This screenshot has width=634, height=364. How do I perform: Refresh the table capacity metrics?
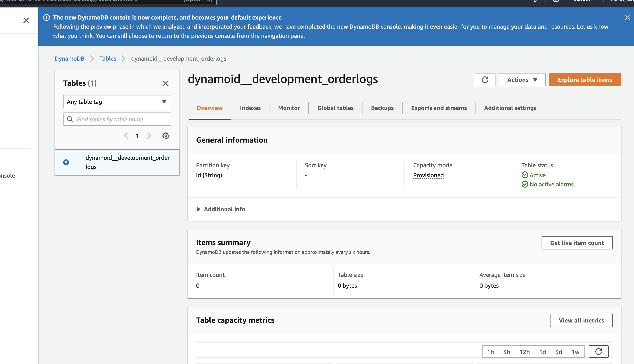pyautogui.click(x=598, y=352)
